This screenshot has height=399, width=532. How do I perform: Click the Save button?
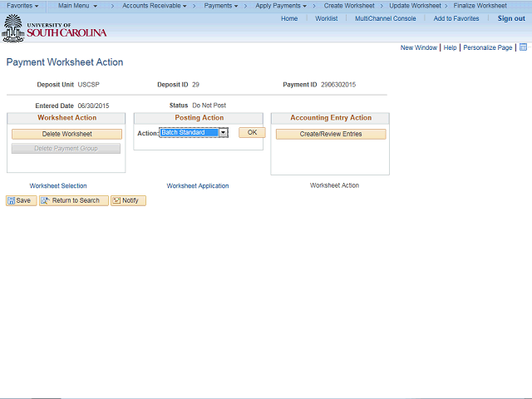pyautogui.click(x=22, y=200)
